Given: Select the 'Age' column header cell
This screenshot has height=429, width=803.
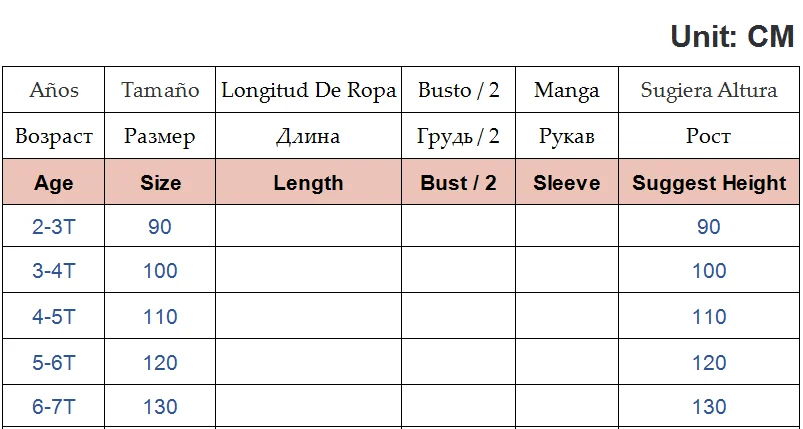Looking at the screenshot, I should click(x=54, y=183).
